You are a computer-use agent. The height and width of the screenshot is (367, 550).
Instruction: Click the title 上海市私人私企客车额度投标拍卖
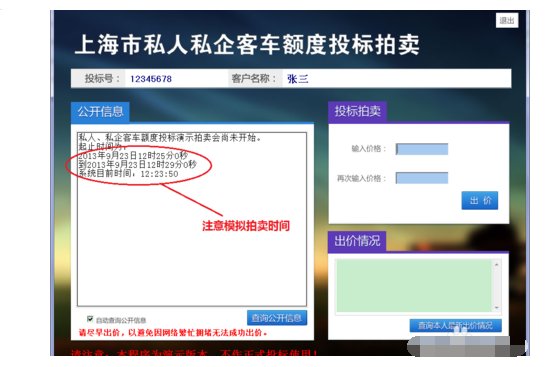(x=247, y=45)
